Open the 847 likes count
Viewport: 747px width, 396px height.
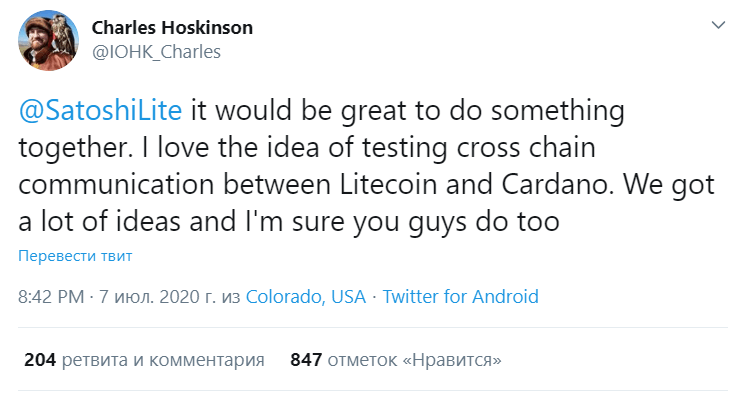pos(306,360)
